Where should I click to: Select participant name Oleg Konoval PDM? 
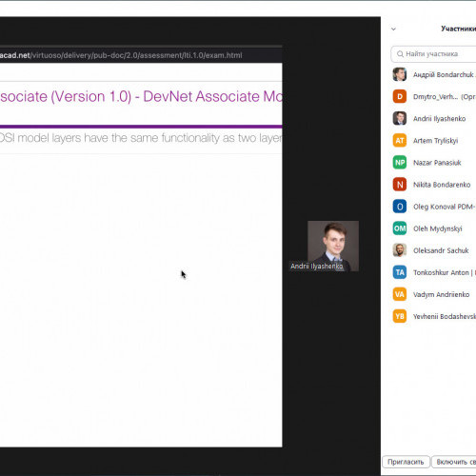click(444, 207)
